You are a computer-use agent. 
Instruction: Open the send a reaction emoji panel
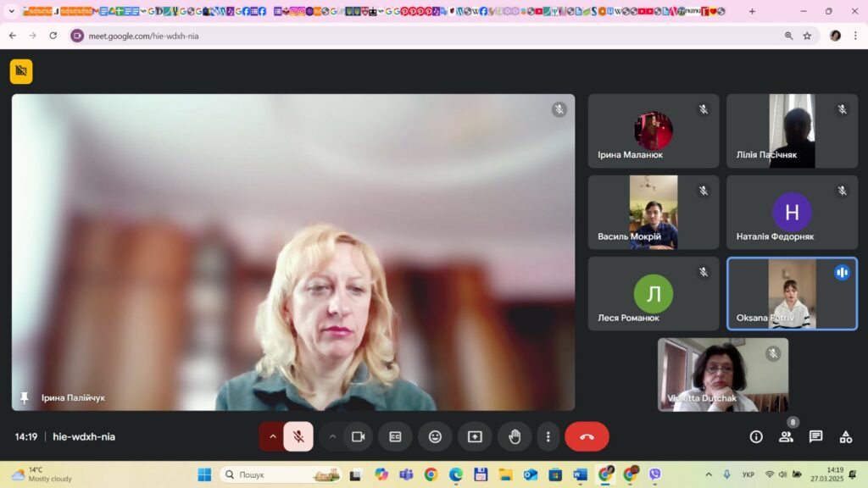click(435, 436)
